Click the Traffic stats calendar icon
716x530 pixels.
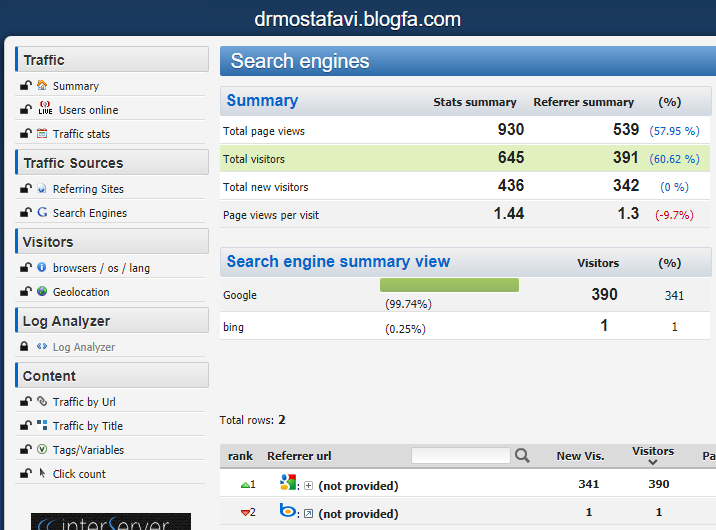pos(43,133)
